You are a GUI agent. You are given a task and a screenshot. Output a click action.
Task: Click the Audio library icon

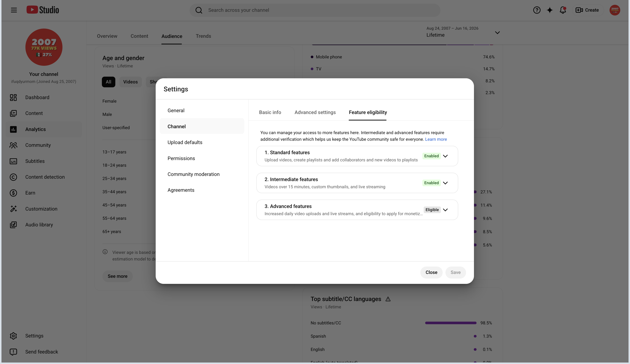pyautogui.click(x=13, y=225)
